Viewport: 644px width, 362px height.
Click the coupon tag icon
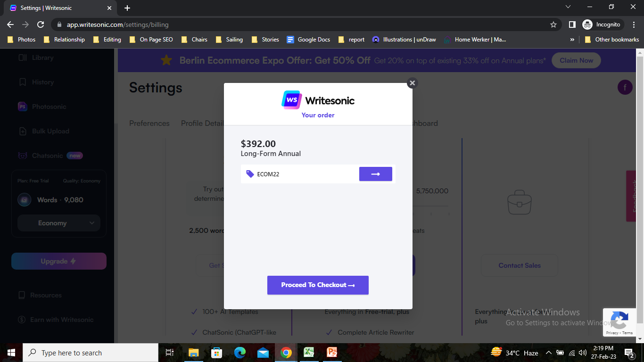tap(250, 174)
